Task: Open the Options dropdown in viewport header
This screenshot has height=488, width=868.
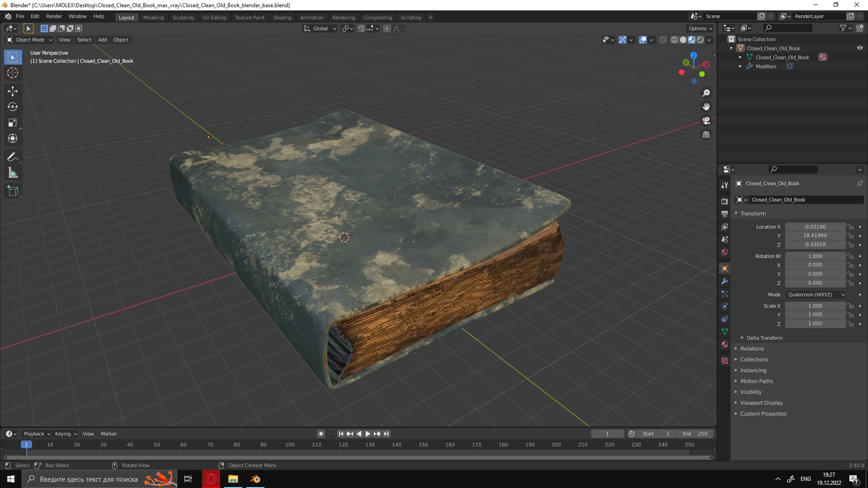Action: click(x=700, y=28)
